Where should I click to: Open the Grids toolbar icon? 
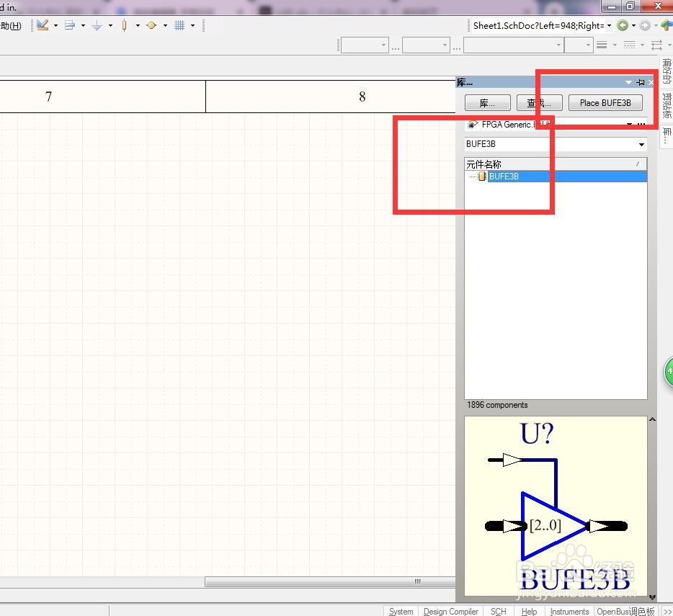(179, 25)
